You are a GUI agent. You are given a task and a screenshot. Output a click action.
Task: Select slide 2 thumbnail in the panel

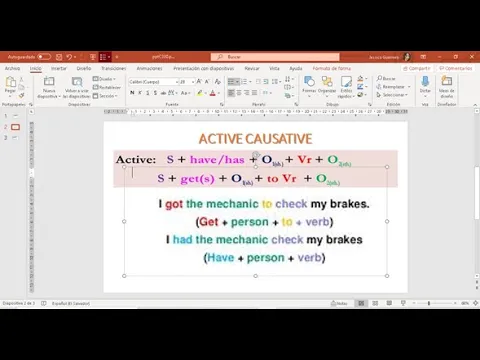(x=15, y=127)
